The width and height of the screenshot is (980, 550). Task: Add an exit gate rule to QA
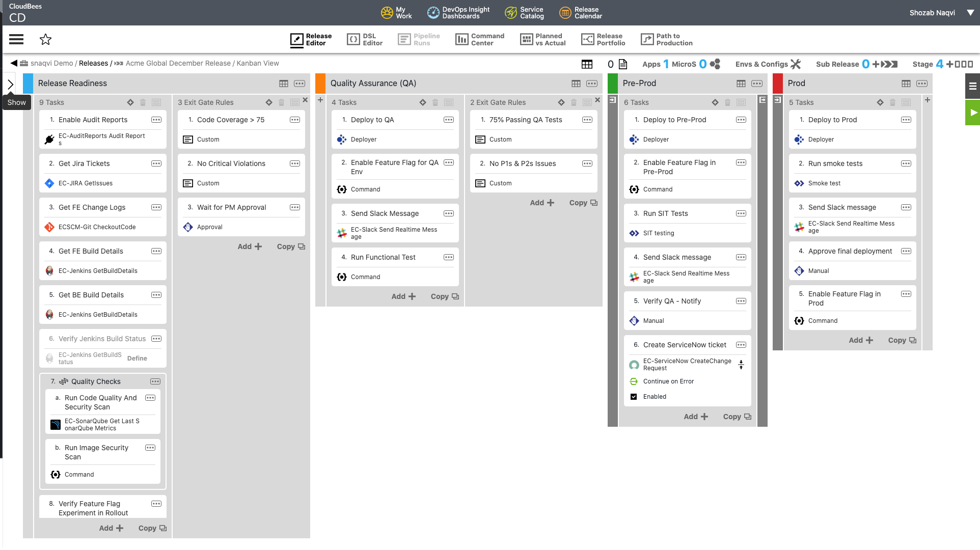coord(542,203)
